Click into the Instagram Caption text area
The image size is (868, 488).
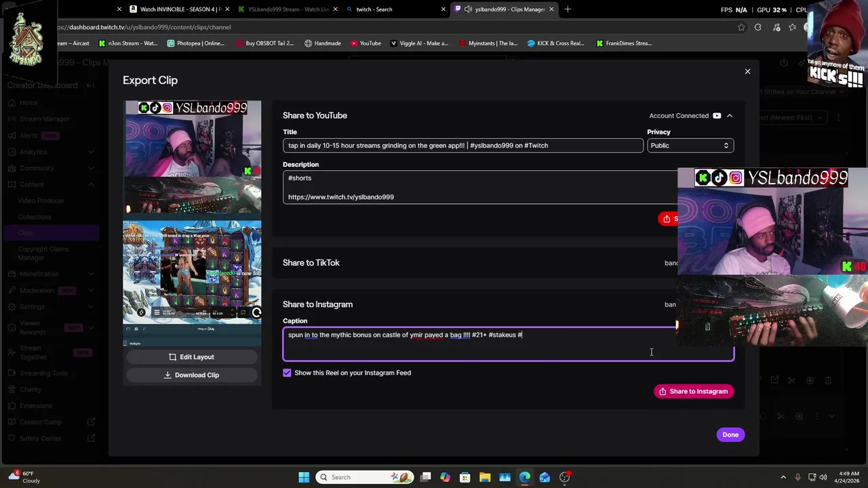click(509, 344)
